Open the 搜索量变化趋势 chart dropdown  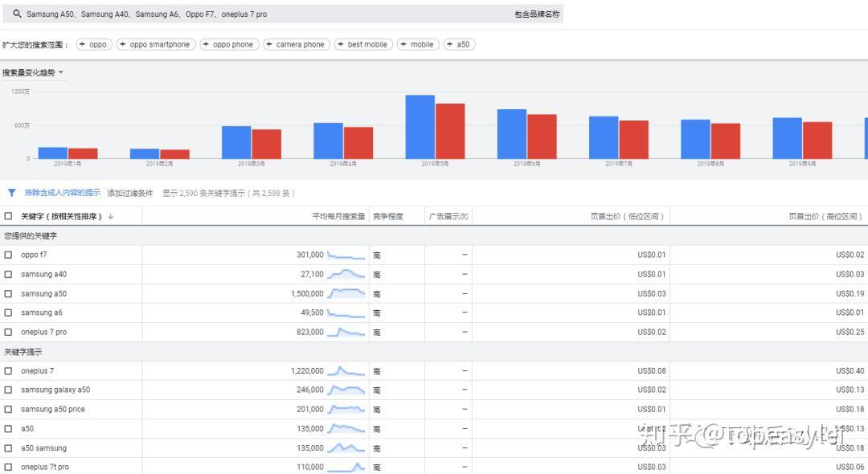33,72
